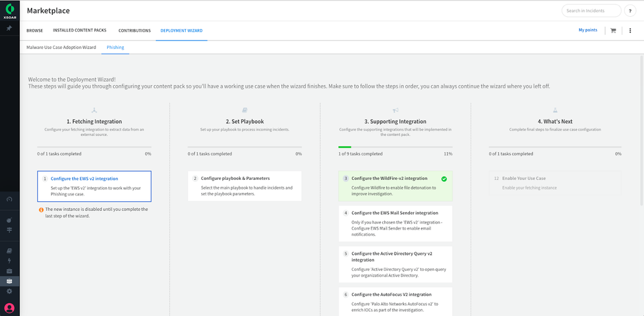The image size is (644, 316).
Task: Open Configure the EWS v2 integration task
Action: [x=84, y=179]
